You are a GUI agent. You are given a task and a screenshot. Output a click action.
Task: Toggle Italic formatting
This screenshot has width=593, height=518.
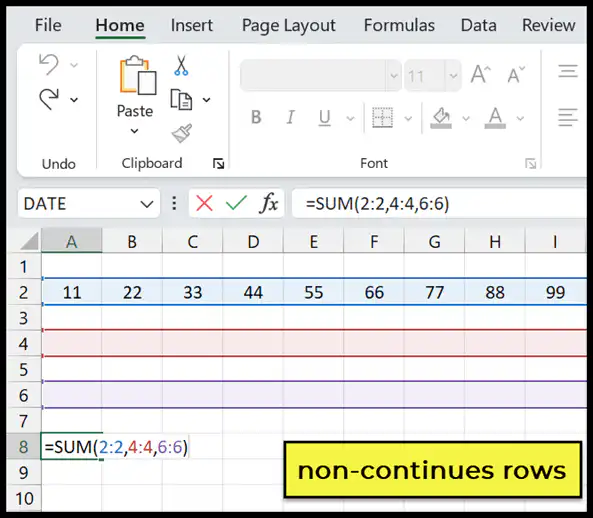pos(290,117)
